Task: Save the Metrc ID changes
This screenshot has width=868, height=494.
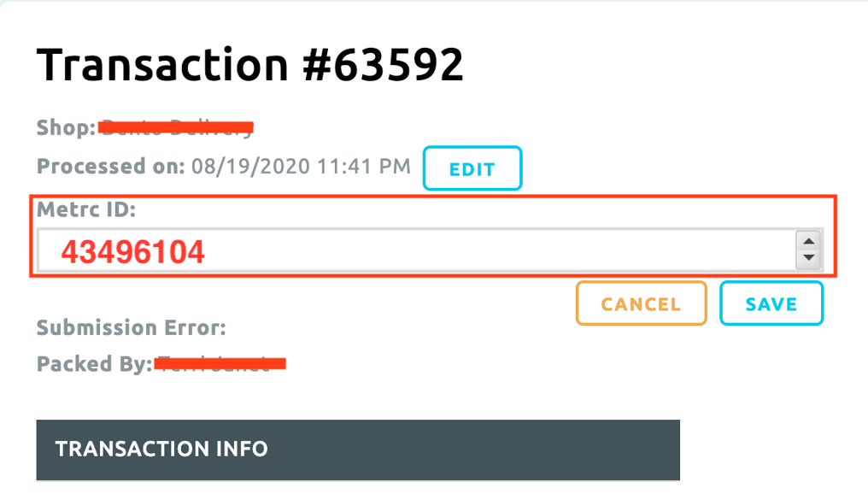Action: pos(771,303)
